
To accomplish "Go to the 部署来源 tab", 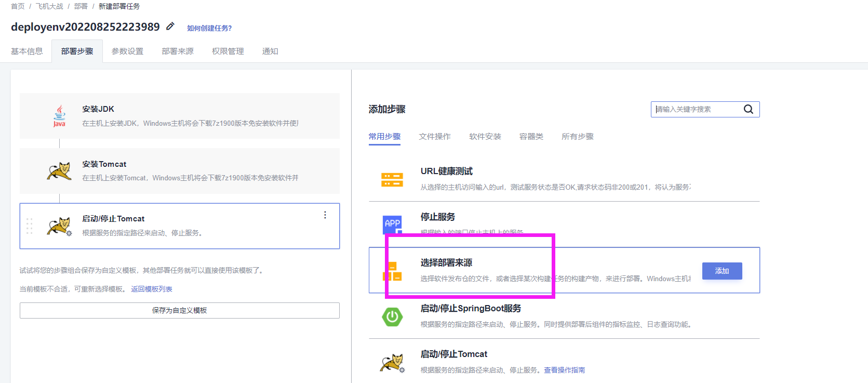I will point(178,51).
